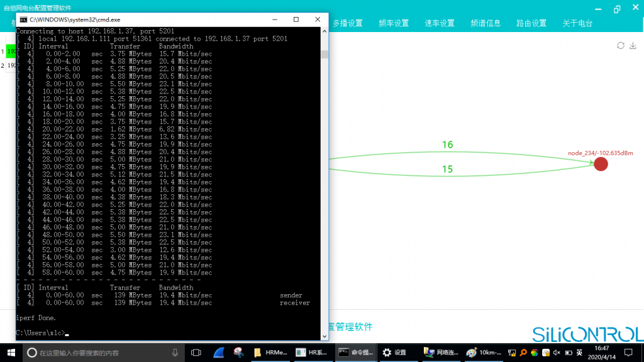This screenshot has width=644, height=362.
Task: Click the cmd window scrollbar down arrow
Action: (x=325, y=336)
